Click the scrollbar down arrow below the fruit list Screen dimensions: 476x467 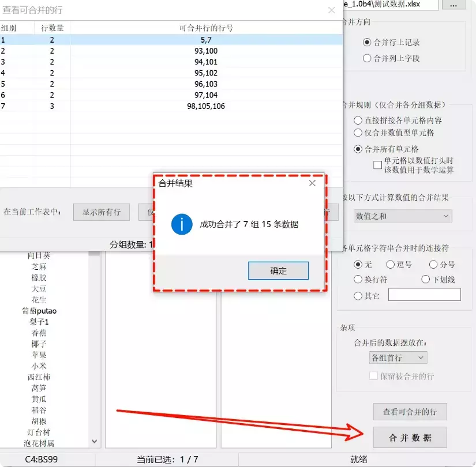(x=94, y=440)
